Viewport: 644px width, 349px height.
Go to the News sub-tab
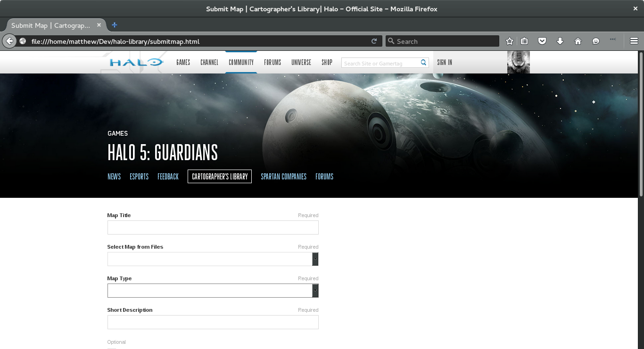(114, 177)
